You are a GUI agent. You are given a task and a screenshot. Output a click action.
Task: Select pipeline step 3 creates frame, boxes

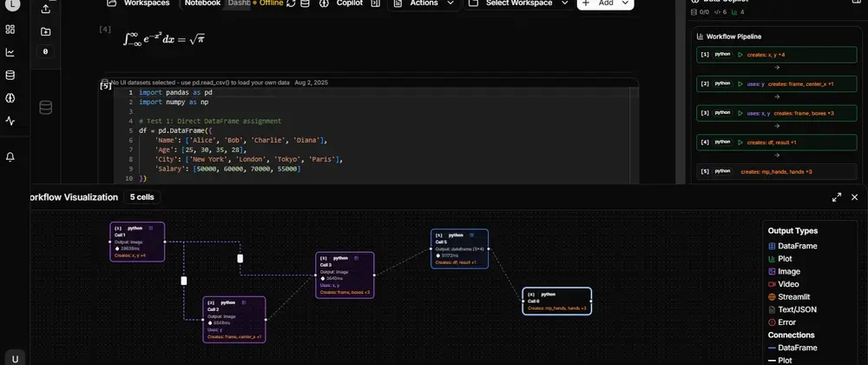777,113
